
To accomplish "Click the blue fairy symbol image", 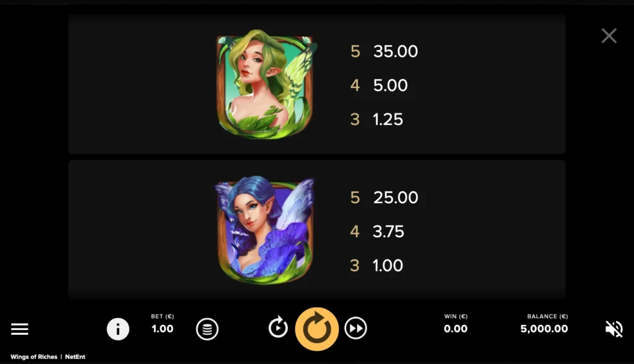I will click(265, 230).
